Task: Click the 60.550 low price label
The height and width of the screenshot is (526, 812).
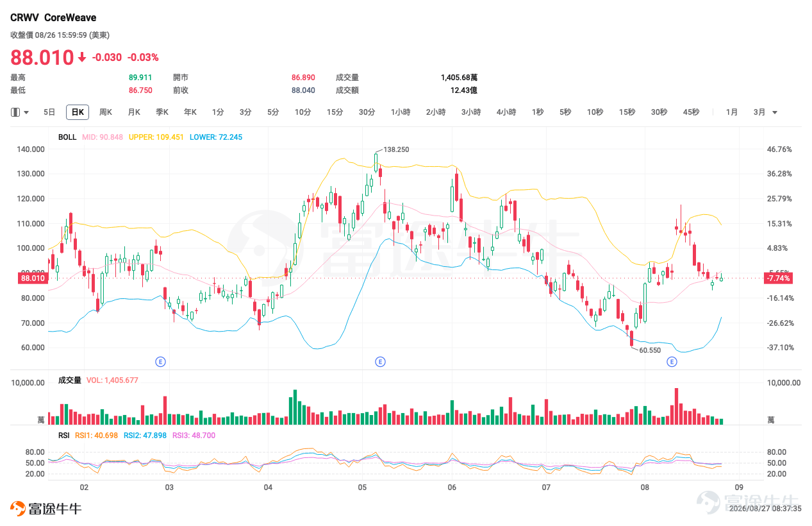Action: [650, 351]
